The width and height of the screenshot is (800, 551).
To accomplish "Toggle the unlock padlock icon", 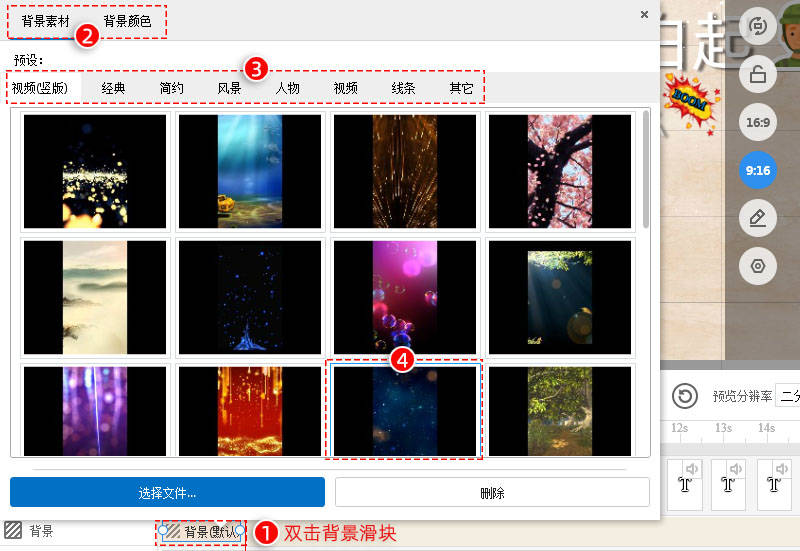I will click(x=758, y=74).
